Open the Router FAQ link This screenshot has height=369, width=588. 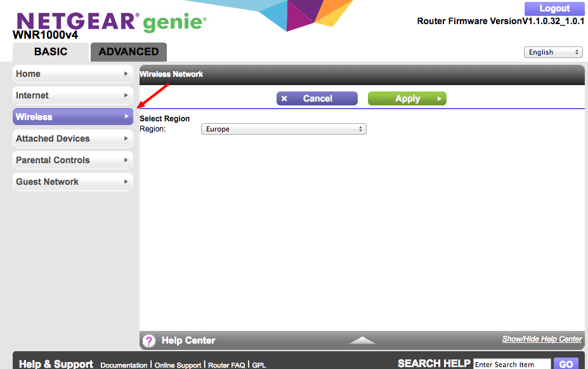(226, 365)
